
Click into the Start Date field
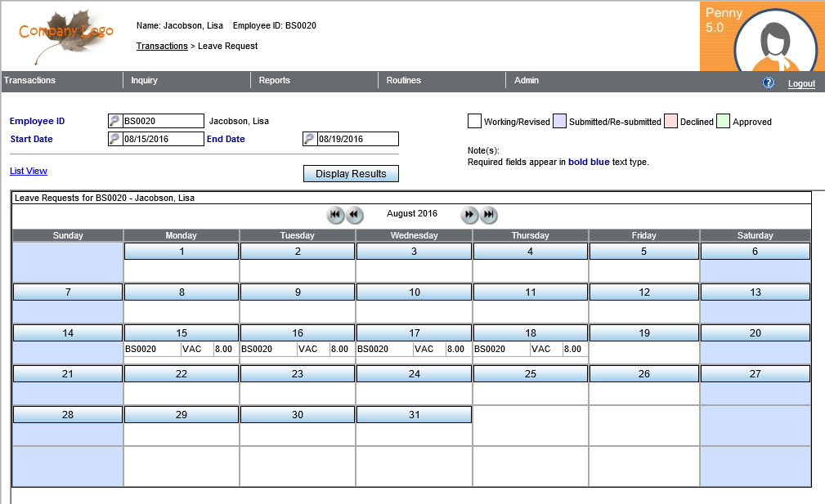click(x=162, y=139)
